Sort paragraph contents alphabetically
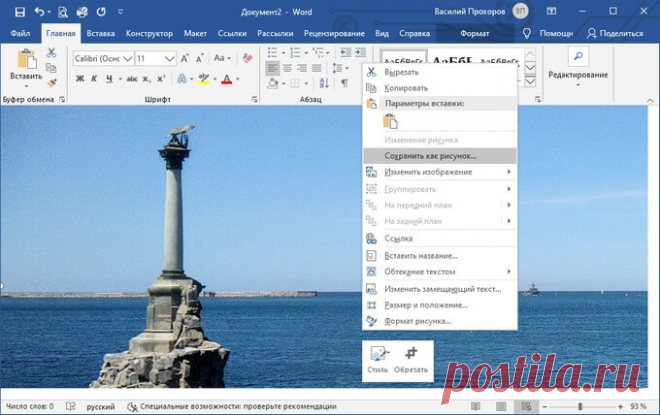Viewport: 660px width, 415px height. pyautogui.click(x=324, y=82)
